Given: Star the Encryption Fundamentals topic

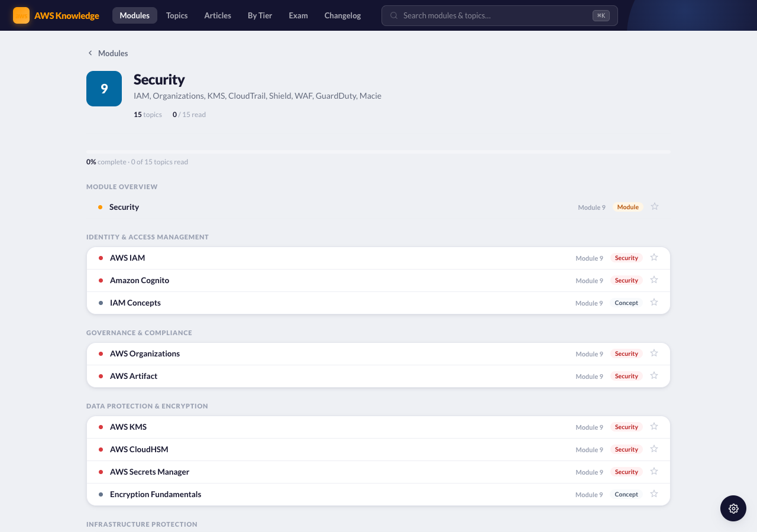Looking at the screenshot, I should [654, 494].
